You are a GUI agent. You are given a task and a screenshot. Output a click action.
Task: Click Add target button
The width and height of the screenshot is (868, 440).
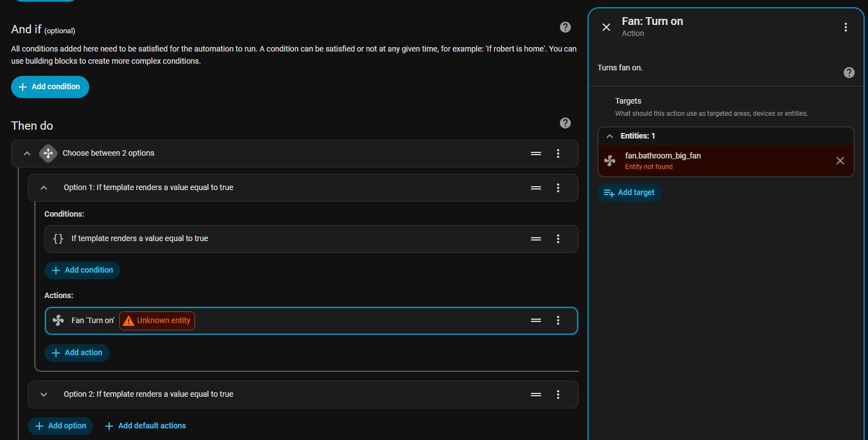click(x=630, y=192)
